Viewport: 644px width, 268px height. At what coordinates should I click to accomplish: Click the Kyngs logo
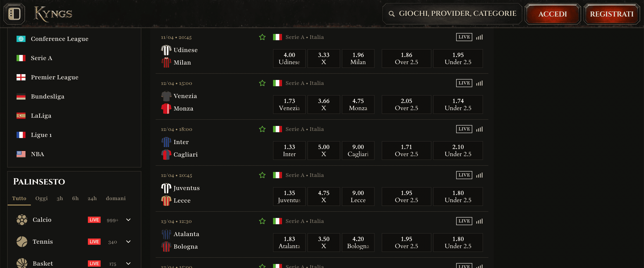53,14
